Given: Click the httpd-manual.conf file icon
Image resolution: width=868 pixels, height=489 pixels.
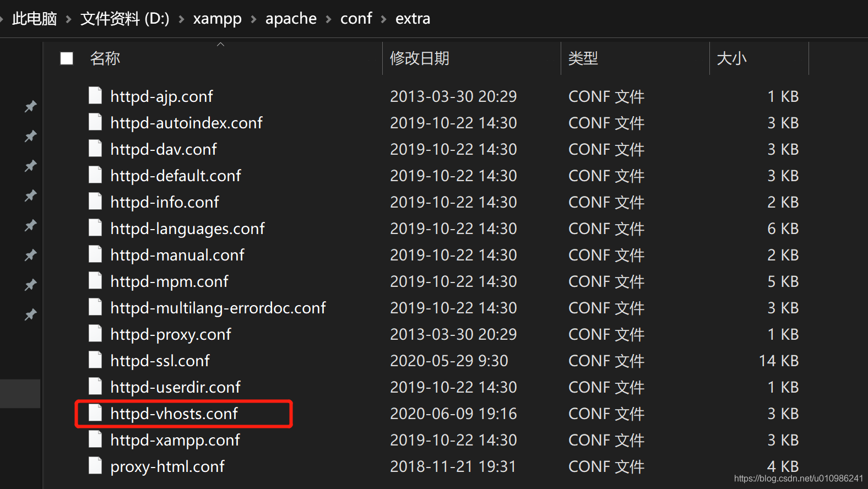Looking at the screenshot, I should [x=95, y=254].
